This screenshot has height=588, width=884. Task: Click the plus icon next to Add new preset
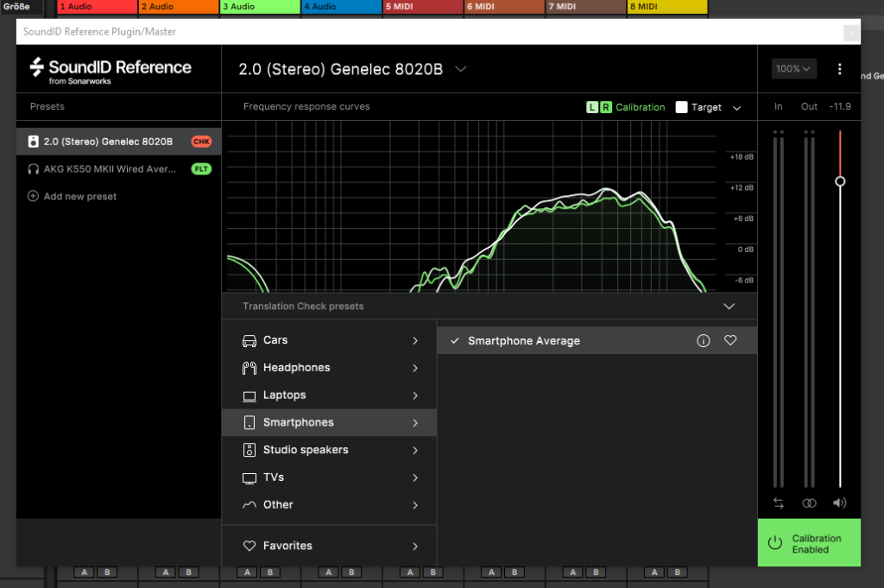click(34, 196)
